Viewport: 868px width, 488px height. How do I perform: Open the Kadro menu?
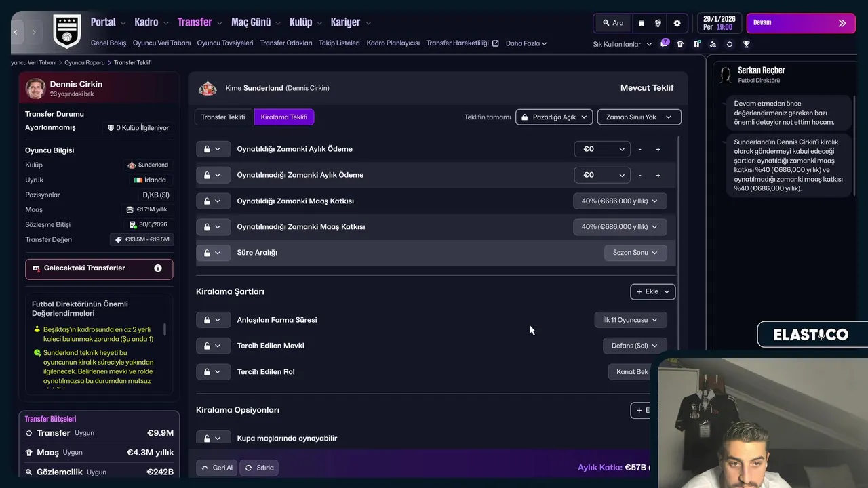coord(151,22)
